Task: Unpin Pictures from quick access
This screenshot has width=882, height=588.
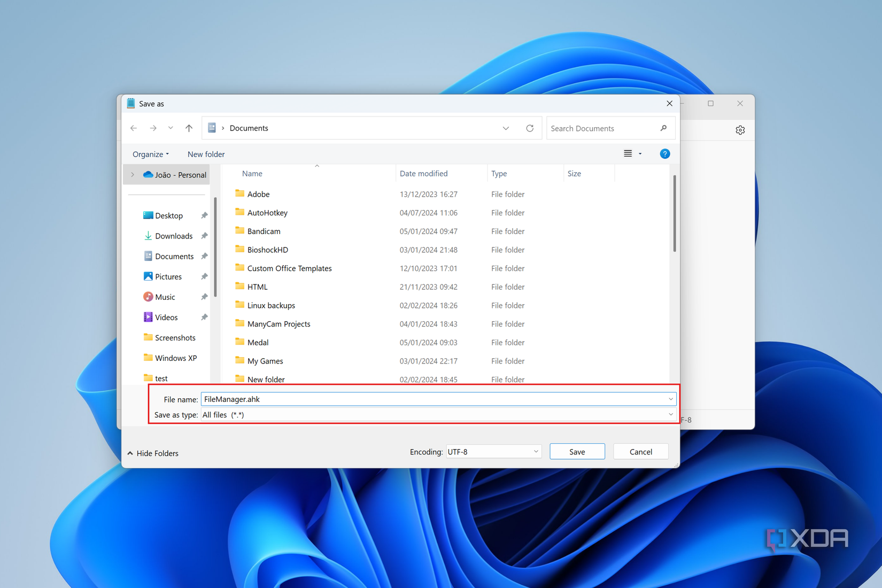Action: click(x=204, y=276)
